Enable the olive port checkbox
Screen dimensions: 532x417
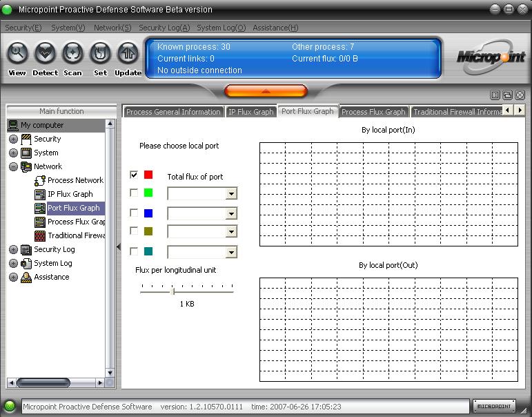click(x=134, y=231)
